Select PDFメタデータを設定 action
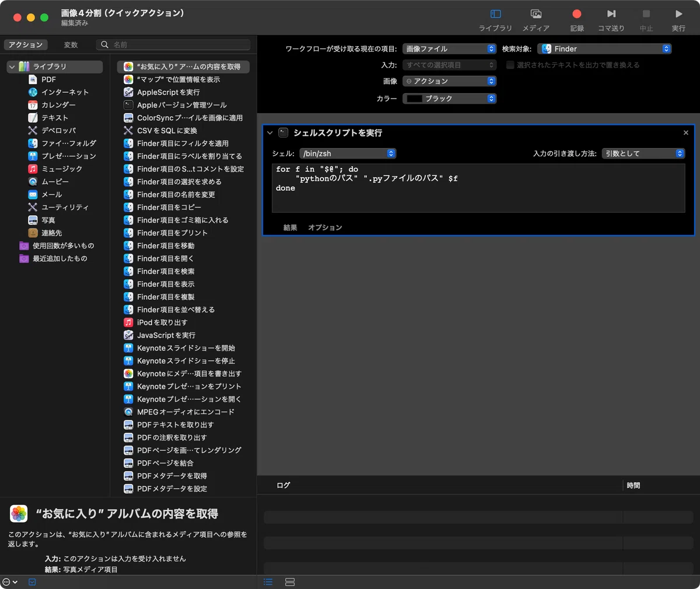 pyautogui.click(x=183, y=489)
